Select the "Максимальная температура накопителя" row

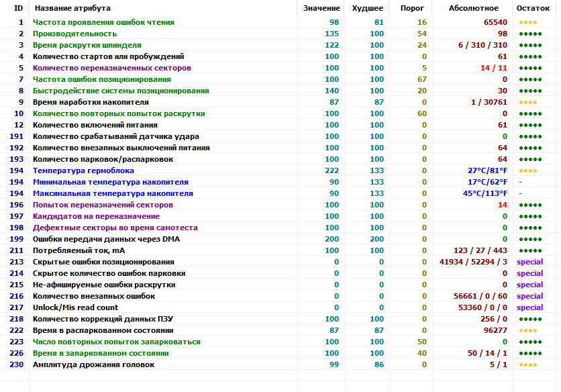pos(113,193)
